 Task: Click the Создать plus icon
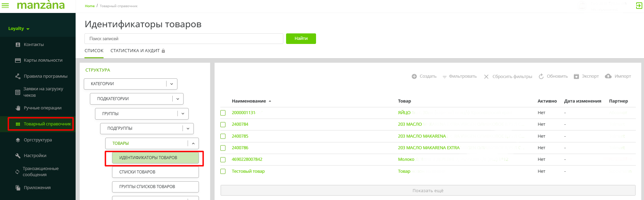pos(414,76)
